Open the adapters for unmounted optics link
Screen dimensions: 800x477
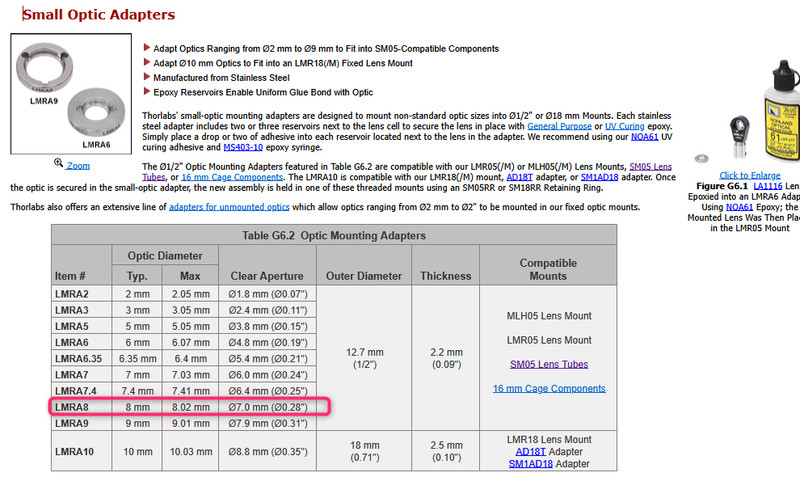[229, 207]
